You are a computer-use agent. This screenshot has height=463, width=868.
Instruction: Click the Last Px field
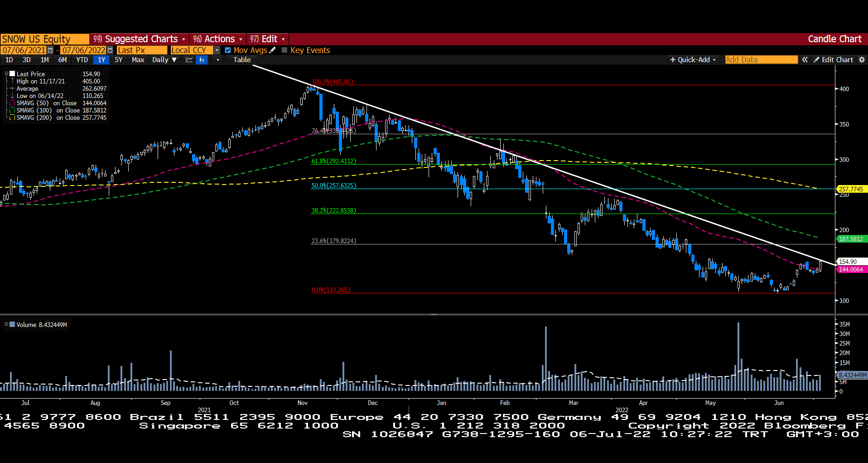[142, 50]
